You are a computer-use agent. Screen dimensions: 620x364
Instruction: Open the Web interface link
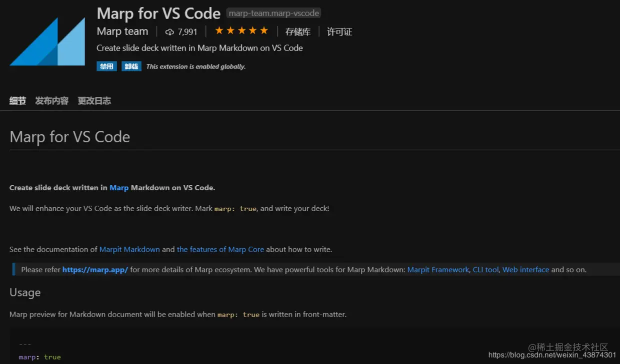(526, 270)
